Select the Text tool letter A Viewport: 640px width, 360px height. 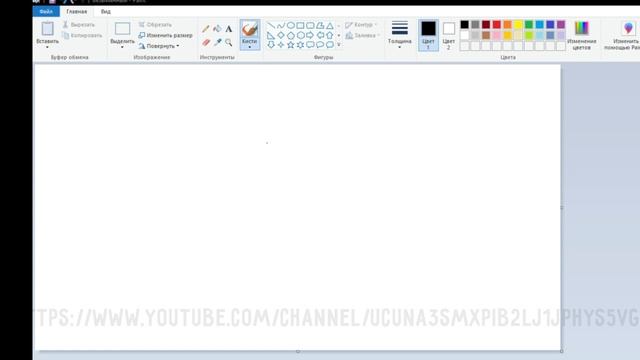pyautogui.click(x=229, y=29)
